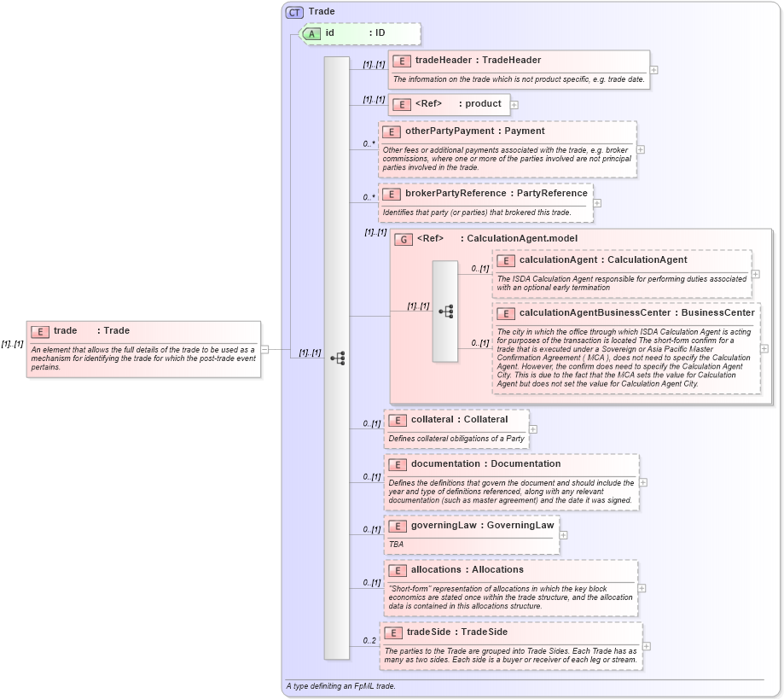This screenshot has height=699, width=784.
Task: Select the G group icon of CalculationAgent.model
Action: [401, 239]
